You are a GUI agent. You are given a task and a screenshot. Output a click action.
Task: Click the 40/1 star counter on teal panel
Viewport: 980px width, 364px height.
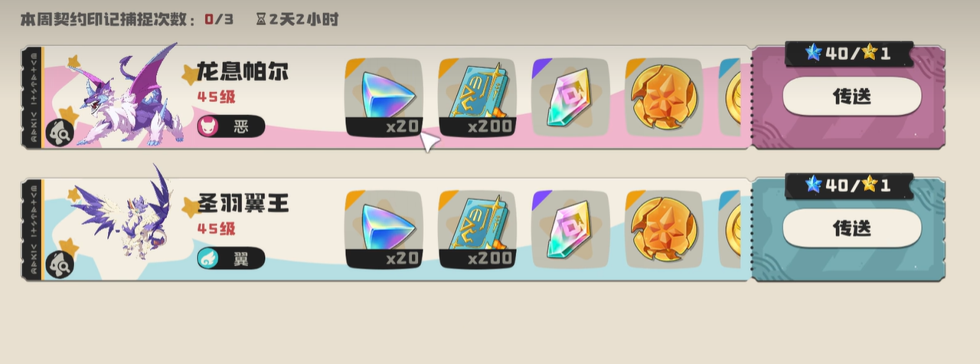pos(848,185)
